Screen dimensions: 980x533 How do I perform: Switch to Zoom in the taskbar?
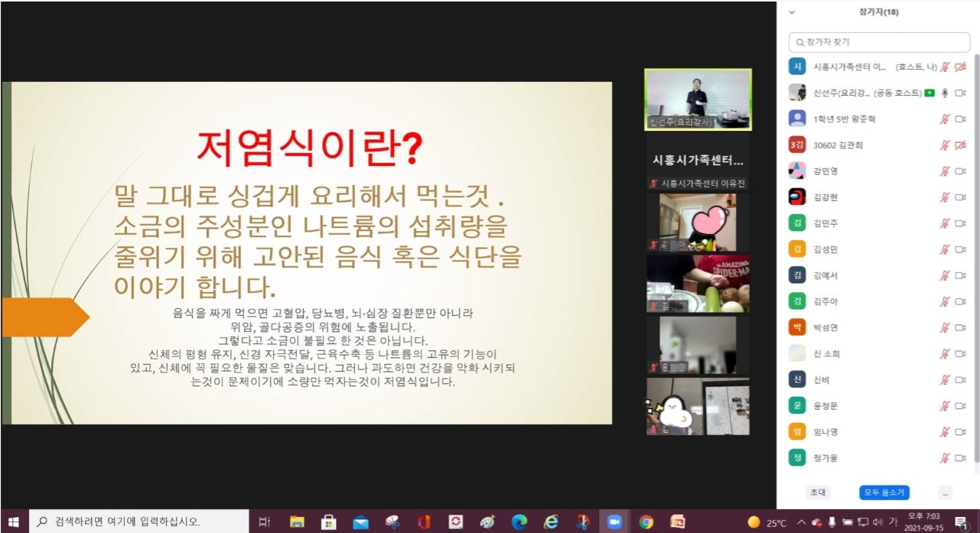click(x=614, y=522)
